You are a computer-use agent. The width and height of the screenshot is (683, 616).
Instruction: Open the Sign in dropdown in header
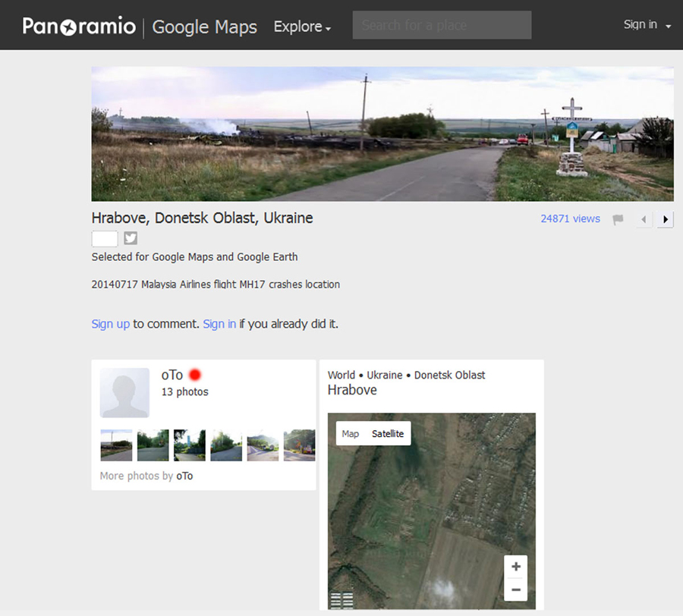click(x=647, y=25)
